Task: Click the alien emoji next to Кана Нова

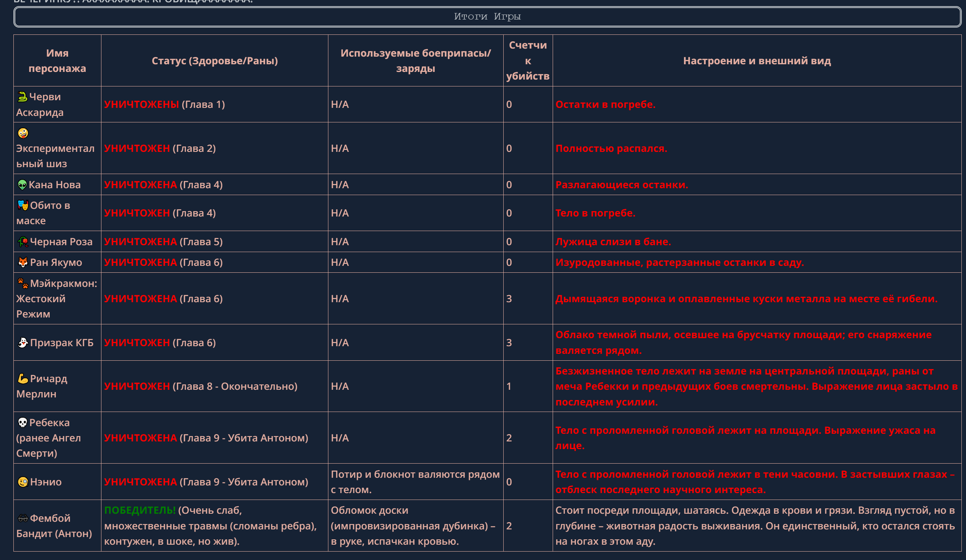Action: [x=22, y=185]
